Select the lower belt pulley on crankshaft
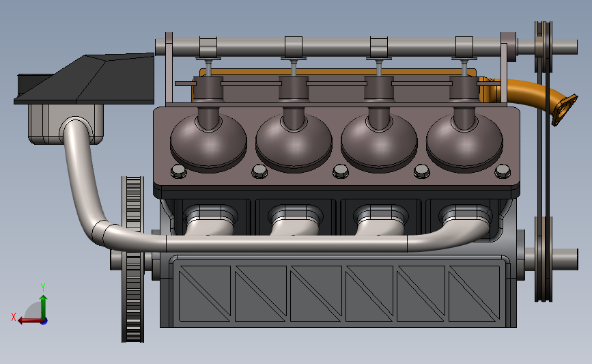 coord(544,259)
